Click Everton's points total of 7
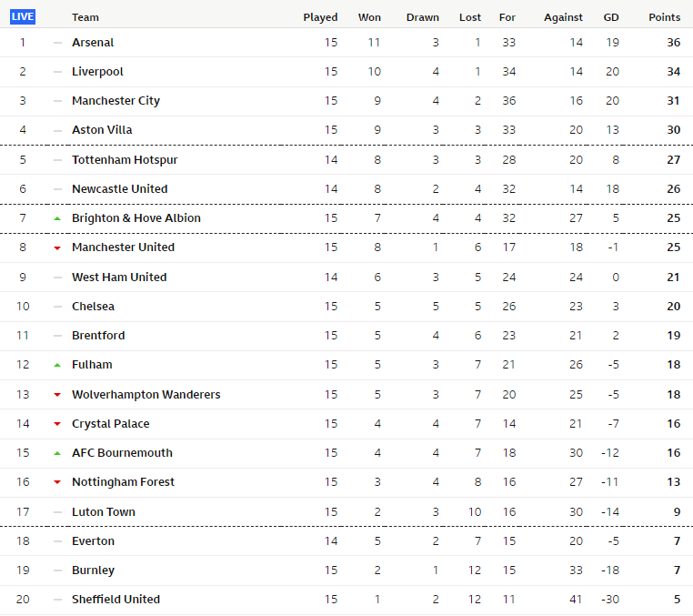The image size is (693, 616). pyautogui.click(x=677, y=540)
